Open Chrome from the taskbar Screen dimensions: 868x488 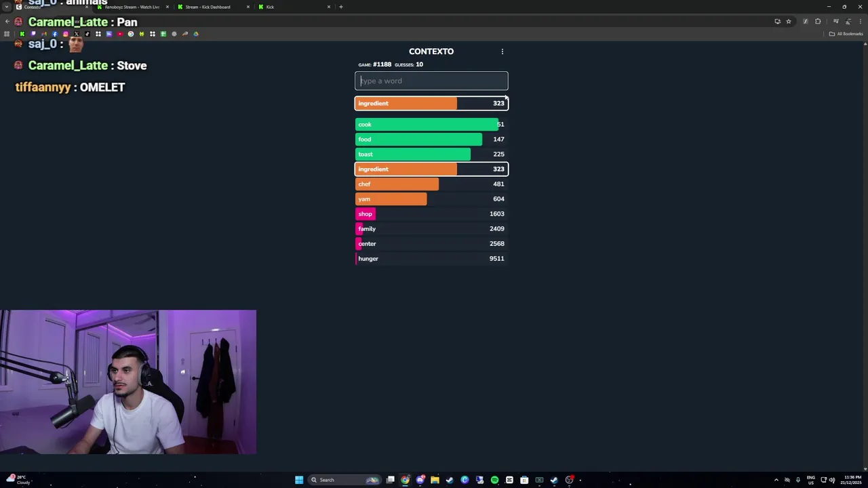click(405, 480)
